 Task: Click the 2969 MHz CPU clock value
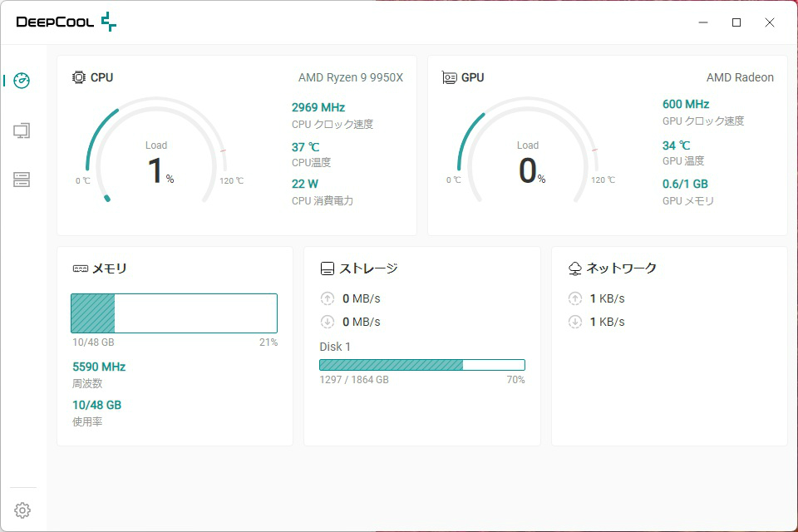click(x=318, y=107)
